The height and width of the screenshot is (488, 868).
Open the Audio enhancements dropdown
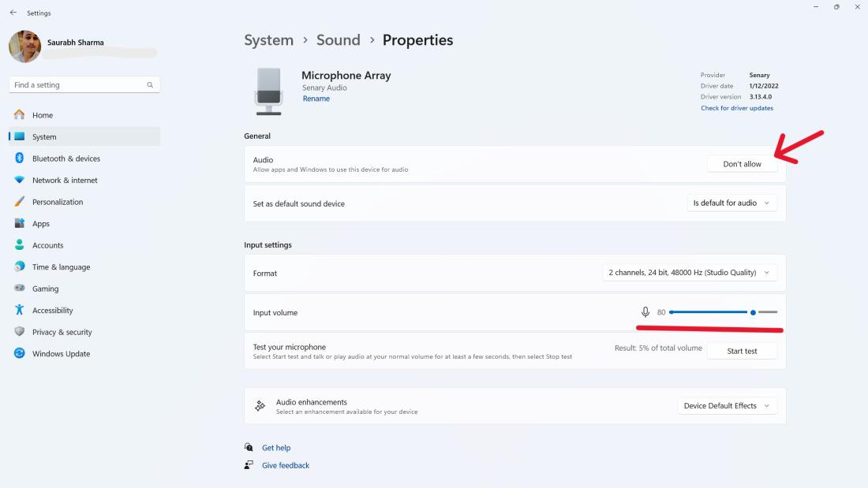726,406
